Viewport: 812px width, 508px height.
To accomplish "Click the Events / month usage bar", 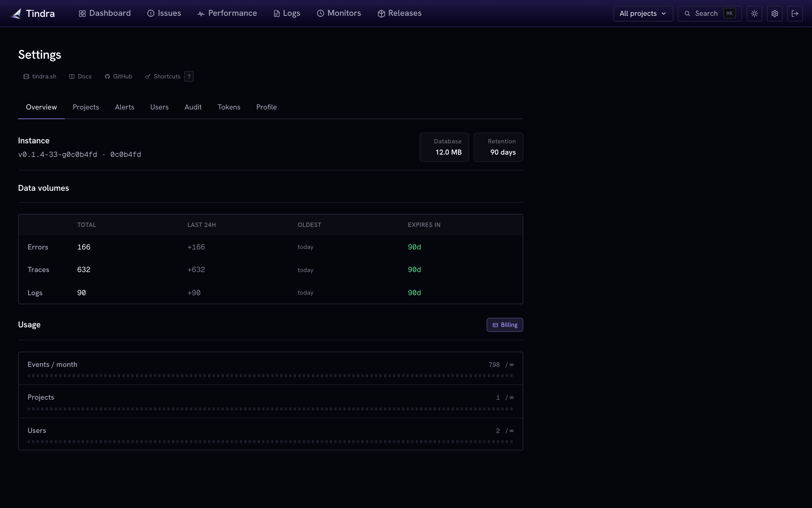I will tap(270, 376).
